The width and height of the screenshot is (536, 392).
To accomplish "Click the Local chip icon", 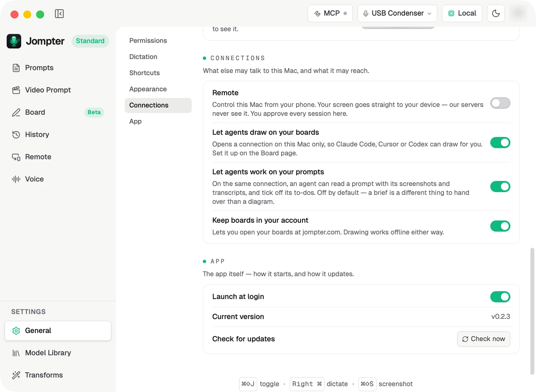I will [x=451, y=13].
